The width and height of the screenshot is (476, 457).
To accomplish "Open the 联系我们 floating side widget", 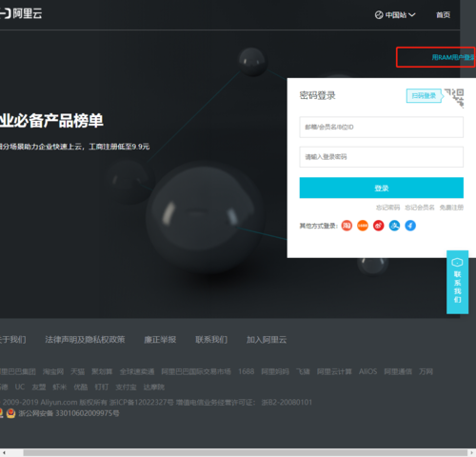I will [457, 282].
